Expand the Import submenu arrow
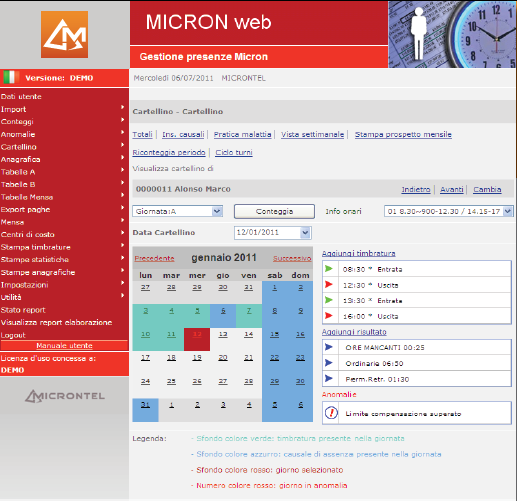Screen dimensions: 517x501 click(123, 107)
